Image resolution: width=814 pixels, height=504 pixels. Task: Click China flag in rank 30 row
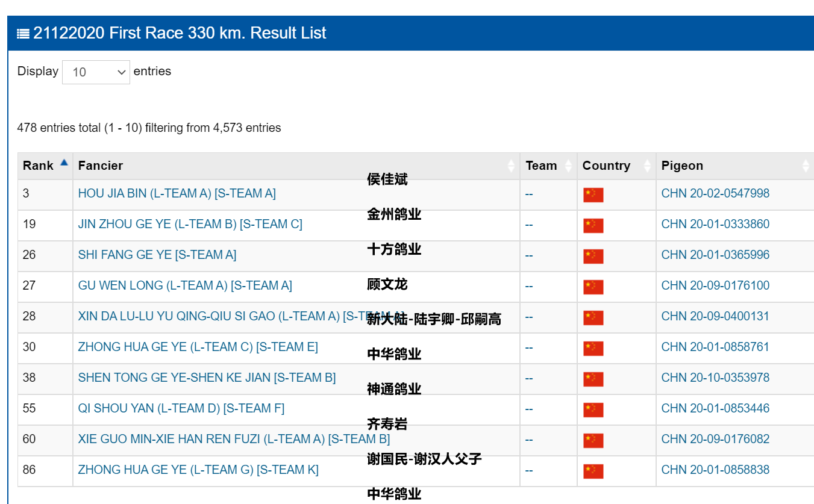(x=593, y=349)
